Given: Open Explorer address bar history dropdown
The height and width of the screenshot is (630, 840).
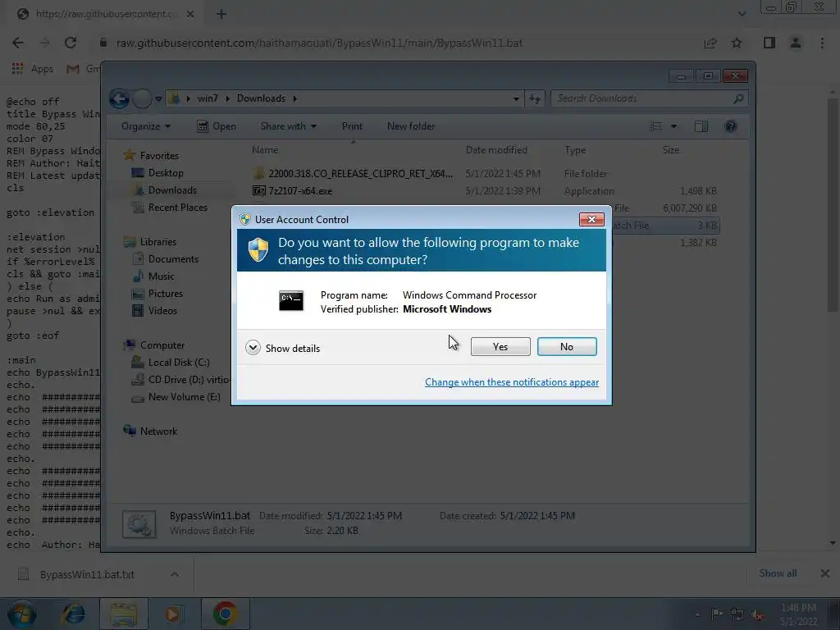Looking at the screenshot, I should point(515,98).
